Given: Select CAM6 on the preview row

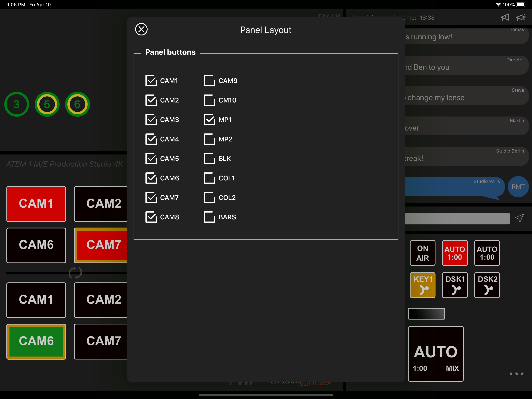Looking at the screenshot, I should (x=36, y=341).
